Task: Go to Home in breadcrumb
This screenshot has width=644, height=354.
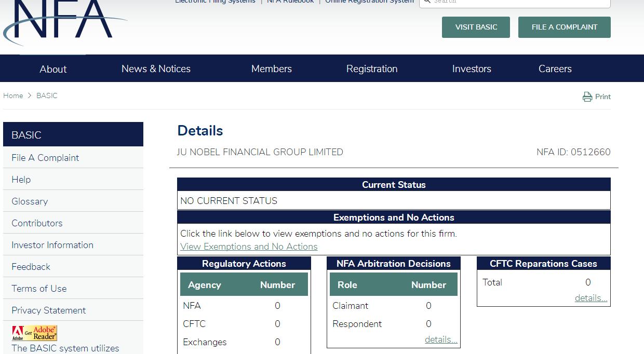Action: pyautogui.click(x=13, y=96)
